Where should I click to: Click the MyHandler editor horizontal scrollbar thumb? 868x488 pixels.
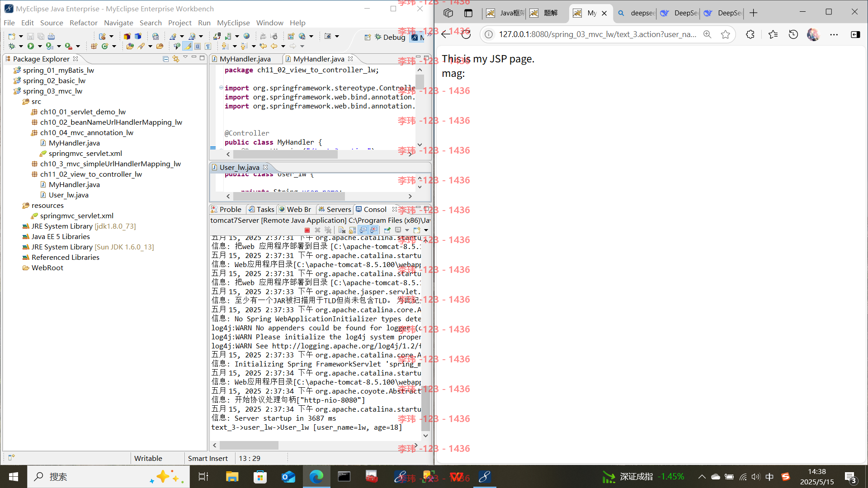click(286, 155)
